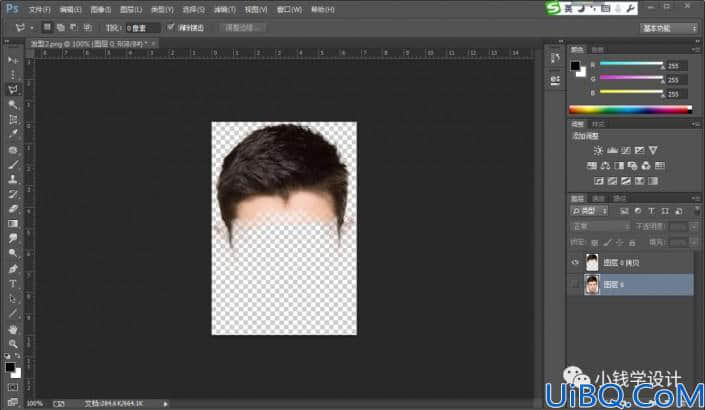Image resolution: width=705 pixels, height=410 pixels.
Task: Select Intersect with Selection mode
Action: (x=88, y=27)
